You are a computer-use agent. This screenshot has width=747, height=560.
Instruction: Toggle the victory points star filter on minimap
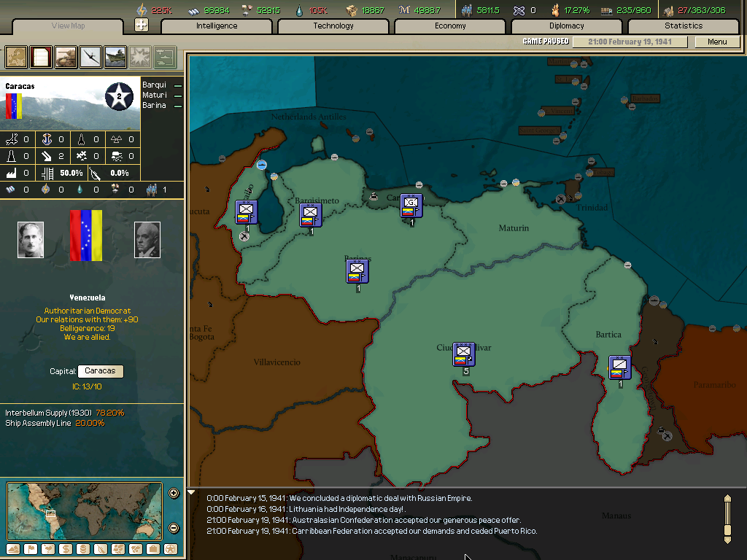[171, 549]
